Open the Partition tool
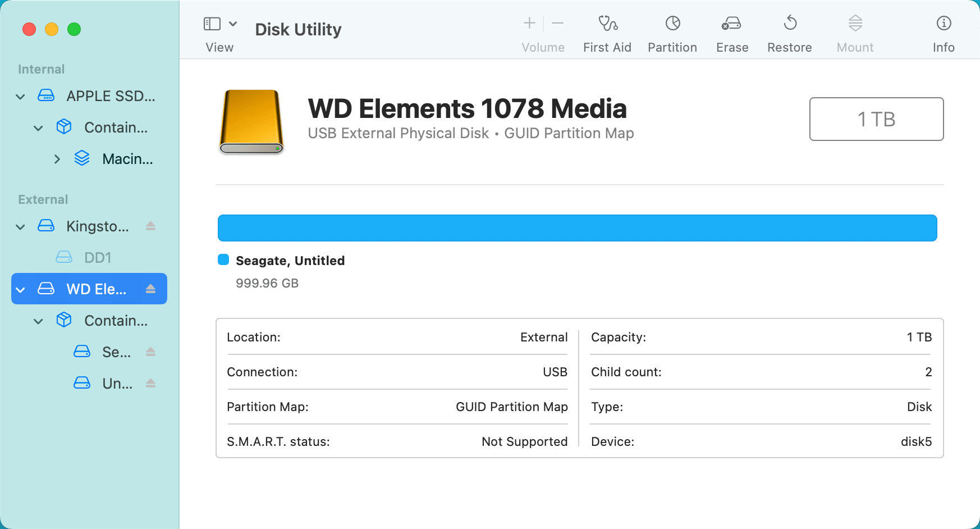Viewport: 980px width, 529px height. tap(672, 31)
